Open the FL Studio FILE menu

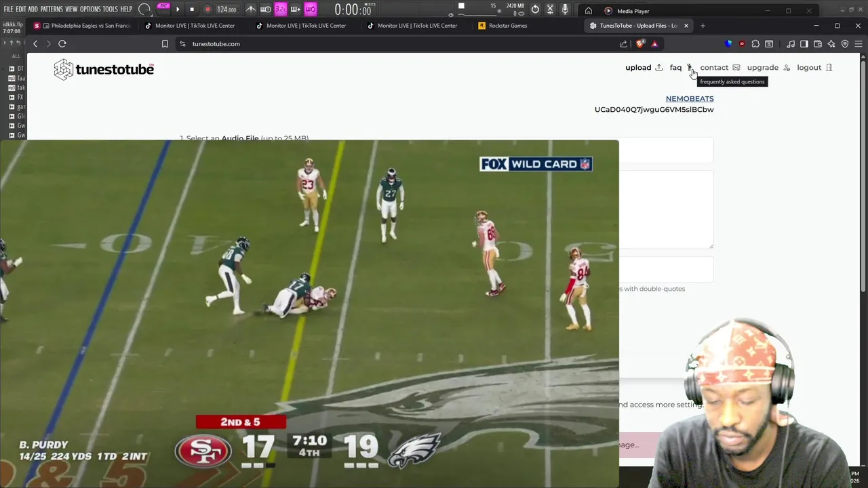[8, 9]
